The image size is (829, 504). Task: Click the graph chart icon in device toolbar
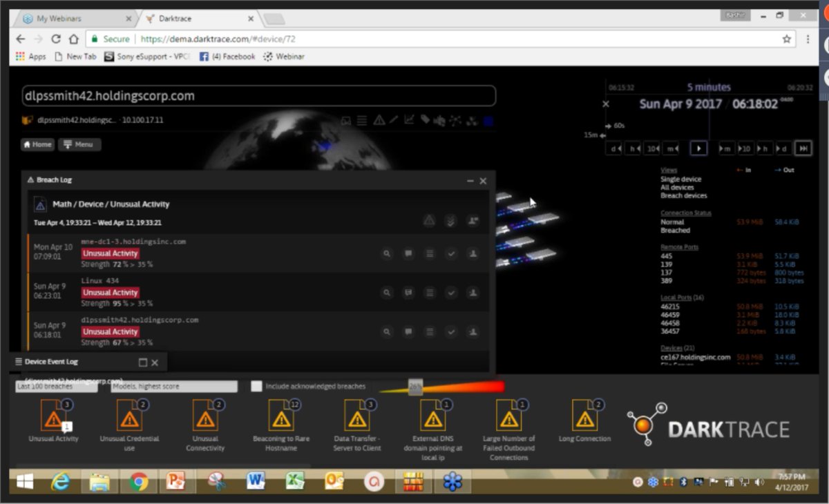tap(409, 120)
